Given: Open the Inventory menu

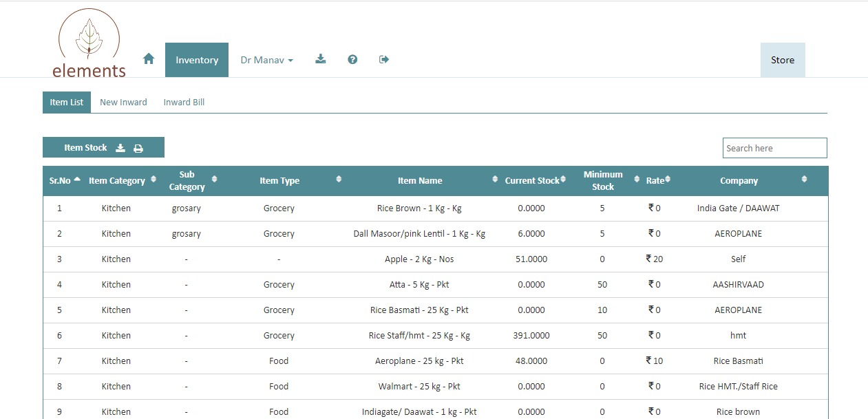Looking at the screenshot, I should coord(197,60).
